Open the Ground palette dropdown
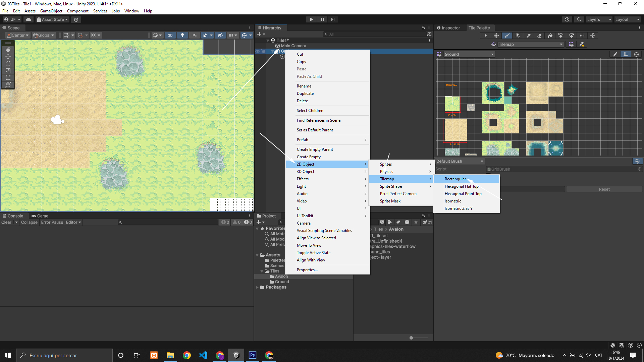This screenshot has width=644, height=362. (469, 54)
